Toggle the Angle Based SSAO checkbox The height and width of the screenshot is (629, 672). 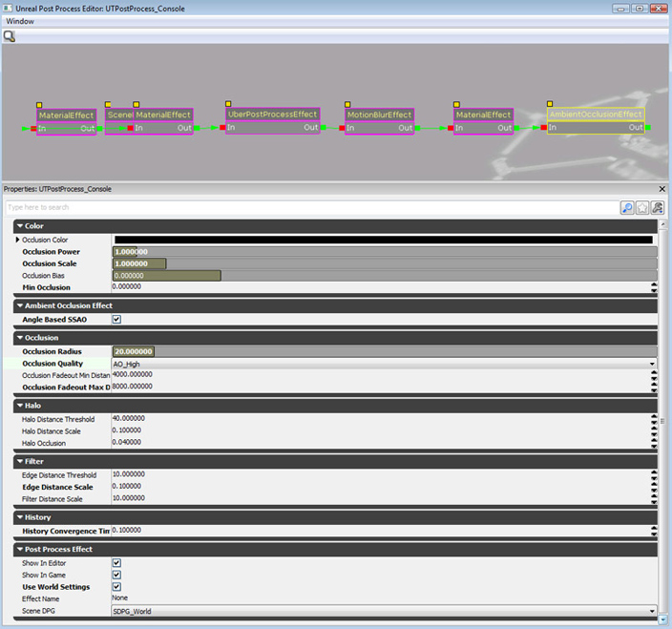point(116,319)
